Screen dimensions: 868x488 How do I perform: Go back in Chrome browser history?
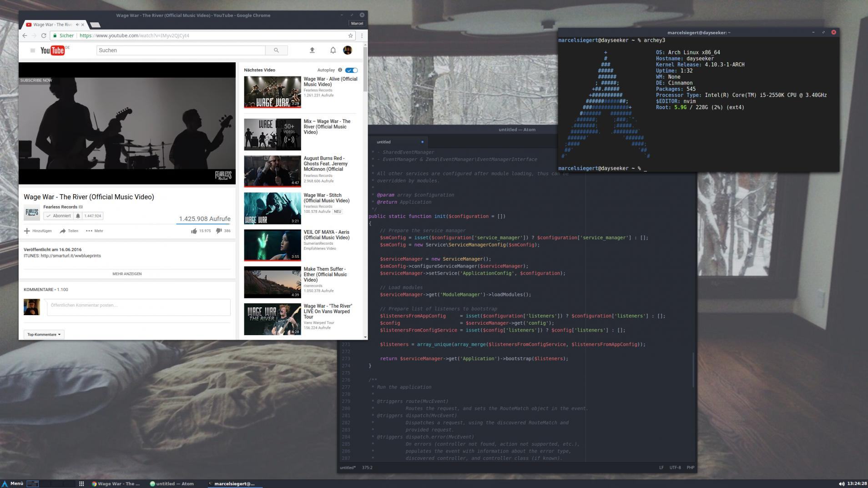point(25,35)
